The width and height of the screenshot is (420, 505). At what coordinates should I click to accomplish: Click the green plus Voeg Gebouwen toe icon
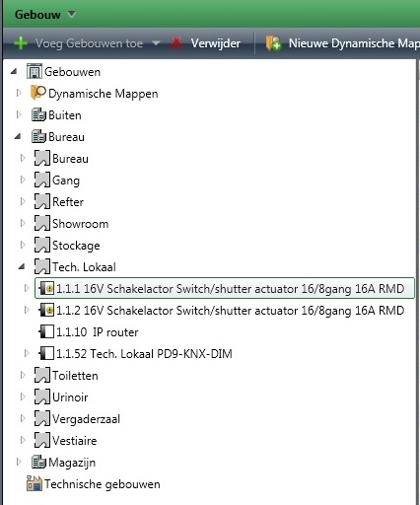click(21, 43)
